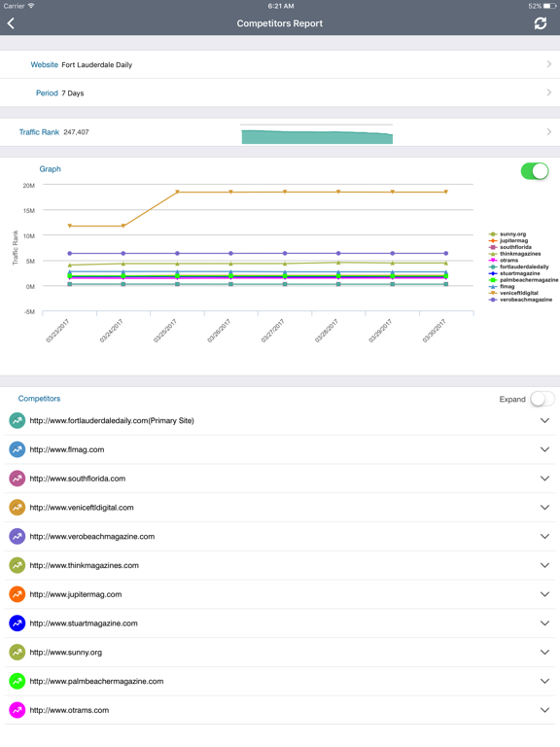This screenshot has height=747, width=560.
Task: Tap the Wi-Fi icon in status bar
Action: pyautogui.click(x=31, y=6)
